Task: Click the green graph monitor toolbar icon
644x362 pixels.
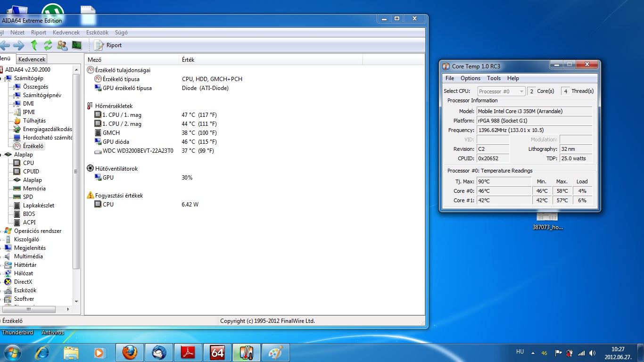Action: 77,45
